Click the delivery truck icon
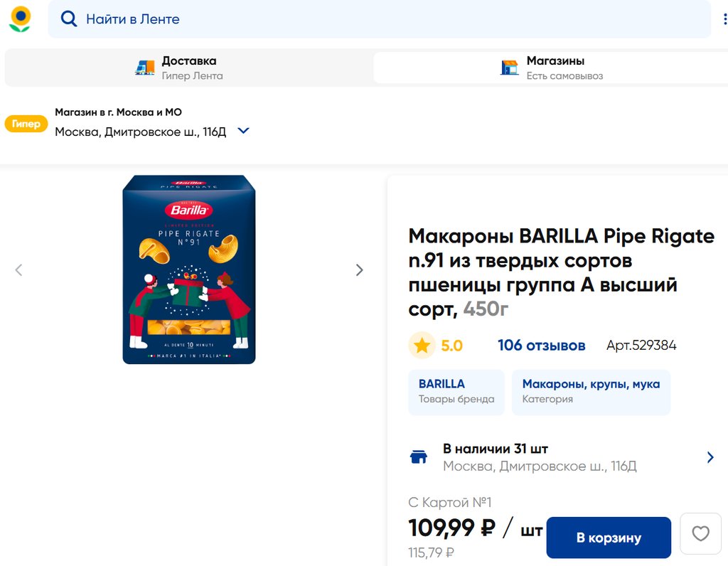The width and height of the screenshot is (728, 566). tap(145, 68)
